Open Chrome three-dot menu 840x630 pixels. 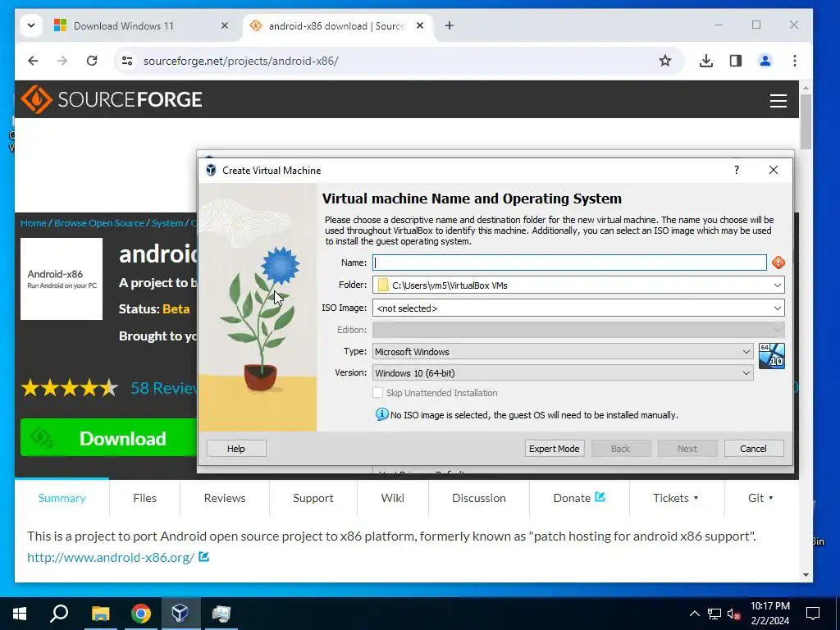[x=794, y=61]
